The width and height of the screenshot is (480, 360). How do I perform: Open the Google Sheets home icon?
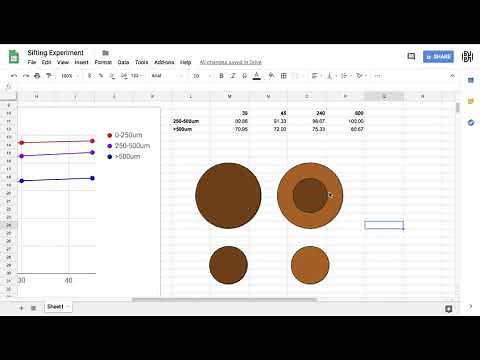14,57
